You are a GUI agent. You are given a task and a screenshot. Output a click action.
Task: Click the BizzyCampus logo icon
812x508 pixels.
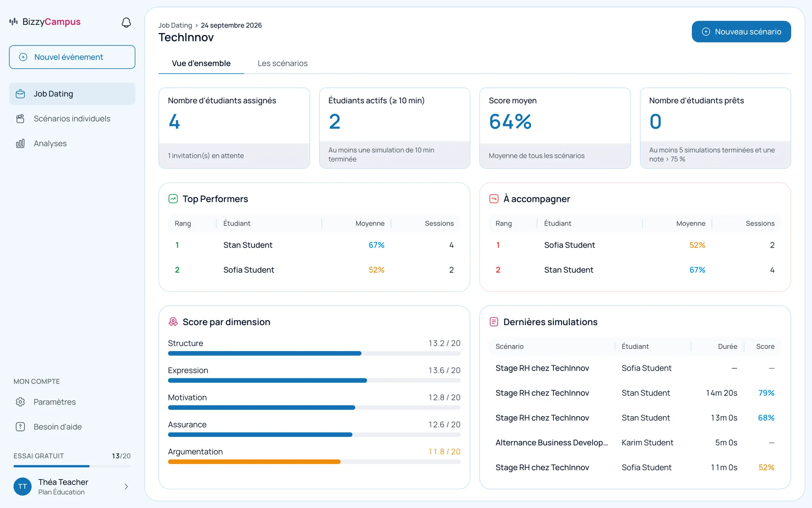click(x=14, y=22)
